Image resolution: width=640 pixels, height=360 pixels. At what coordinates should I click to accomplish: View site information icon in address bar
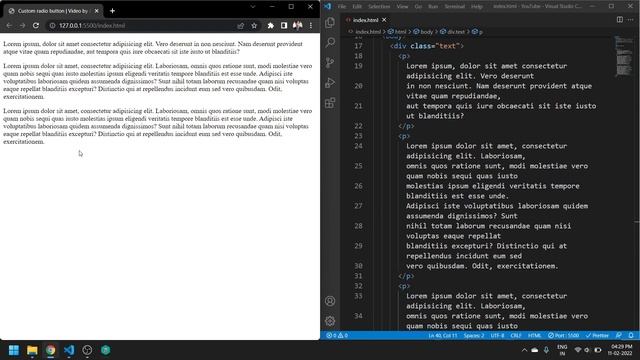tap(52, 25)
